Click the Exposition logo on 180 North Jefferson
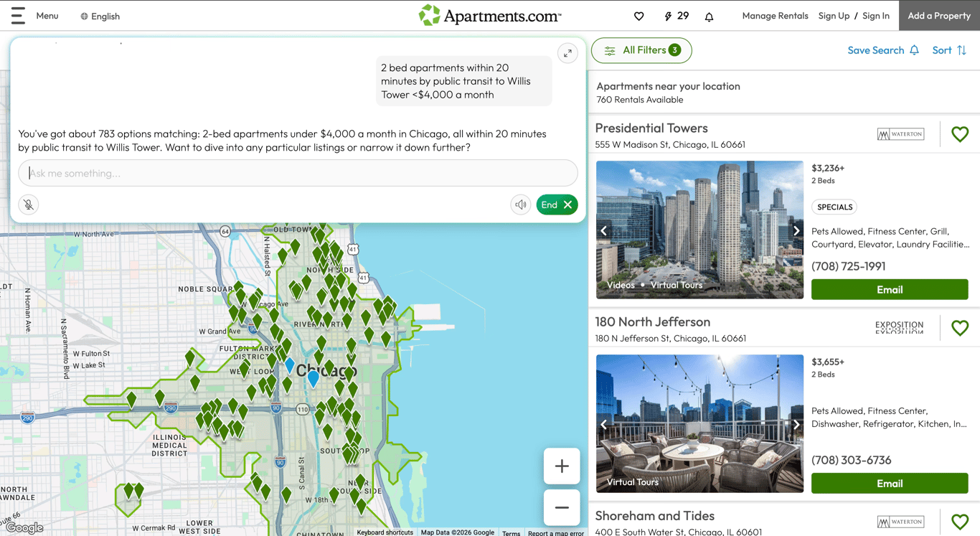The height and width of the screenshot is (536, 980). (x=899, y=328)
